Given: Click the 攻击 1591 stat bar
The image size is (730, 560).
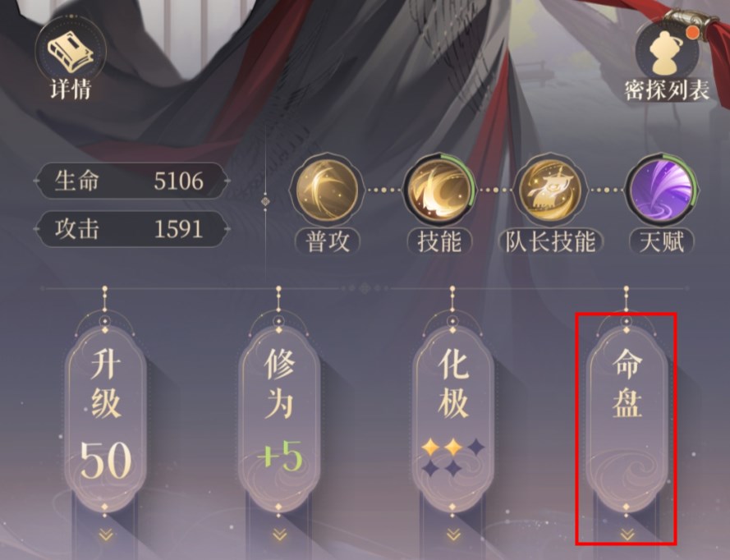Looking at the screenshot, I should pyautogui.click(x=131, y=229).
